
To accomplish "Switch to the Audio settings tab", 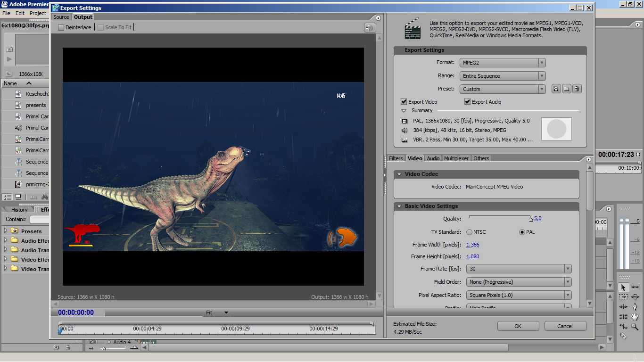I will [433, 158].
